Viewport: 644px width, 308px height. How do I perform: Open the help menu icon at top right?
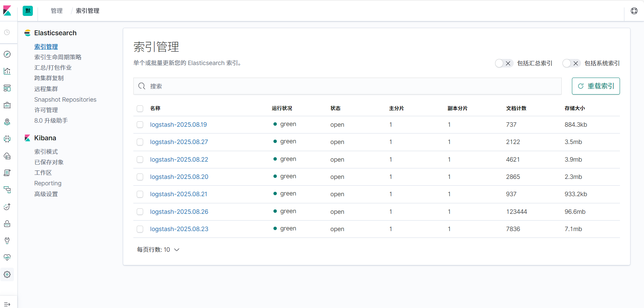[x=634, y=11]
